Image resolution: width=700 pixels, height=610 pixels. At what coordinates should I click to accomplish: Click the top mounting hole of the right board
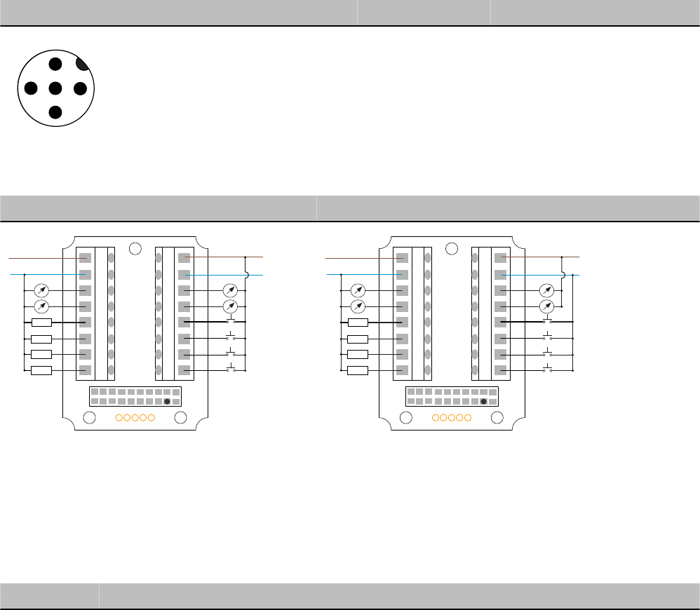[452, 248]
